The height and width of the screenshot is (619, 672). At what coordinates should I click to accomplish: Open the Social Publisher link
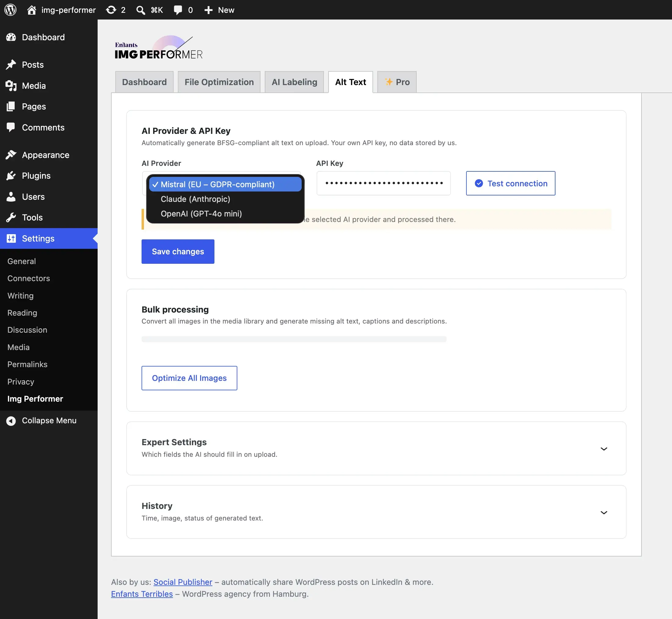click(x=183, y=582)
